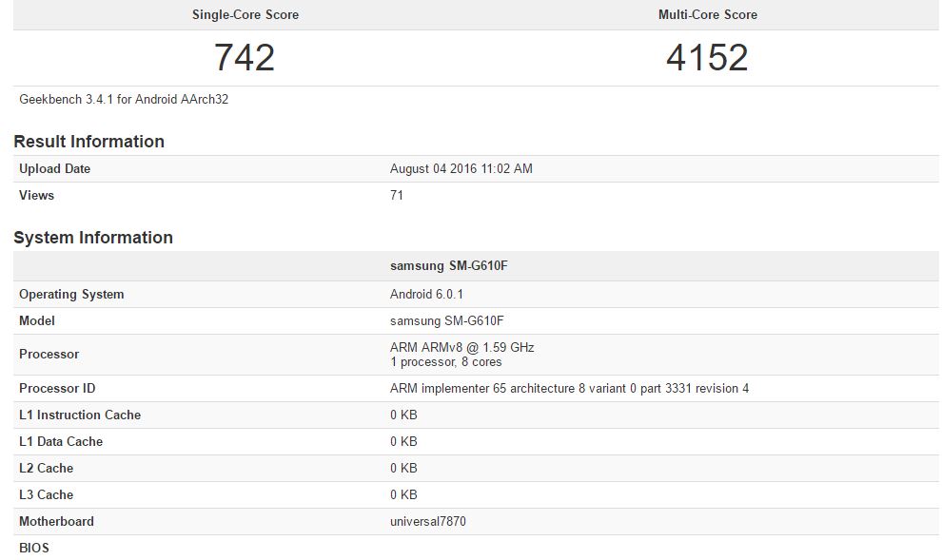
Task: Click the Processor ID value text
Action: coord(569,388)
